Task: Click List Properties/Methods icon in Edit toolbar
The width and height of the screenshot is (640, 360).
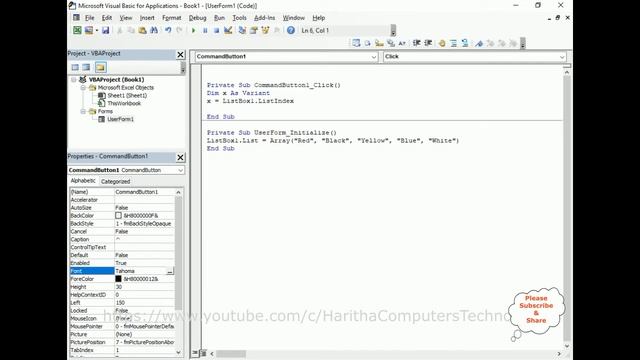Action: point(356,43)
